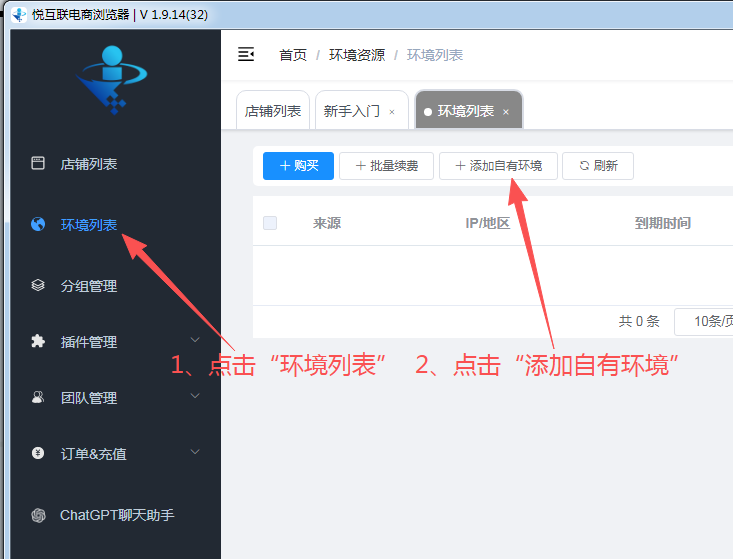Switch to the 店铺列表 tab
The image size is (733, 559).
(x=273, y=111)
